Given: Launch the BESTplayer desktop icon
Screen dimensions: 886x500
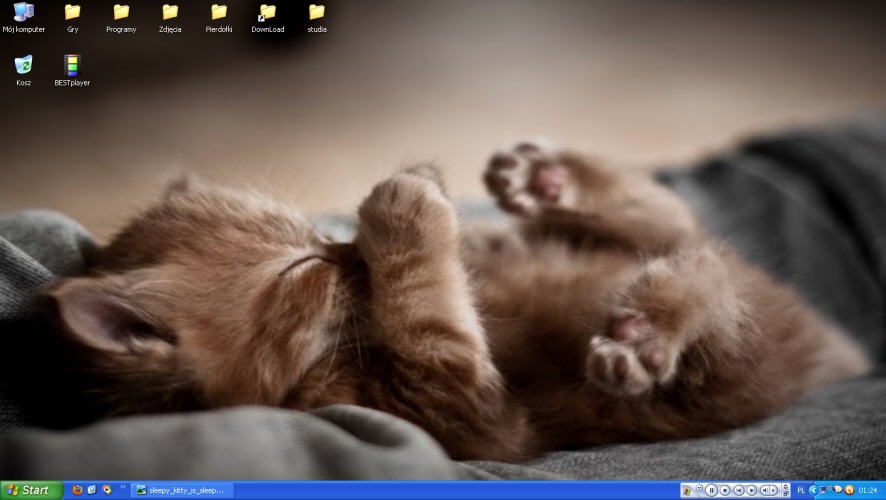Looking at the screenshot, I should coord(72,65).
